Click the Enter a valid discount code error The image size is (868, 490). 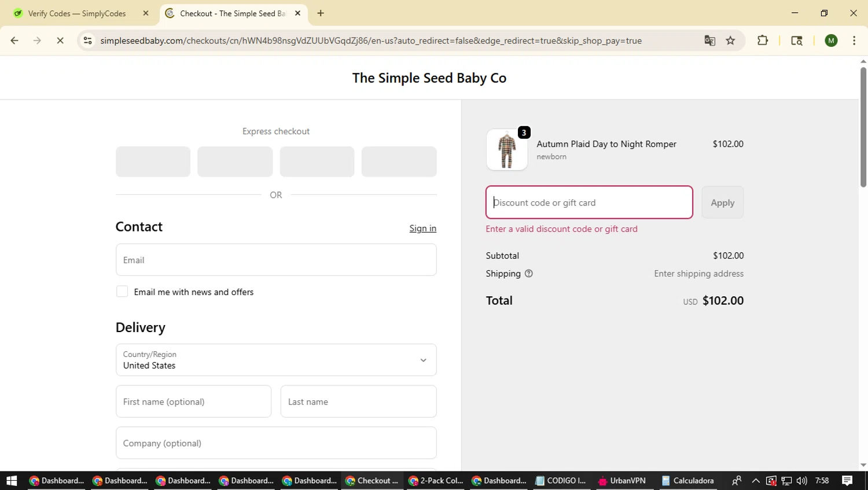pyautogui.click(x=561, y=229)
